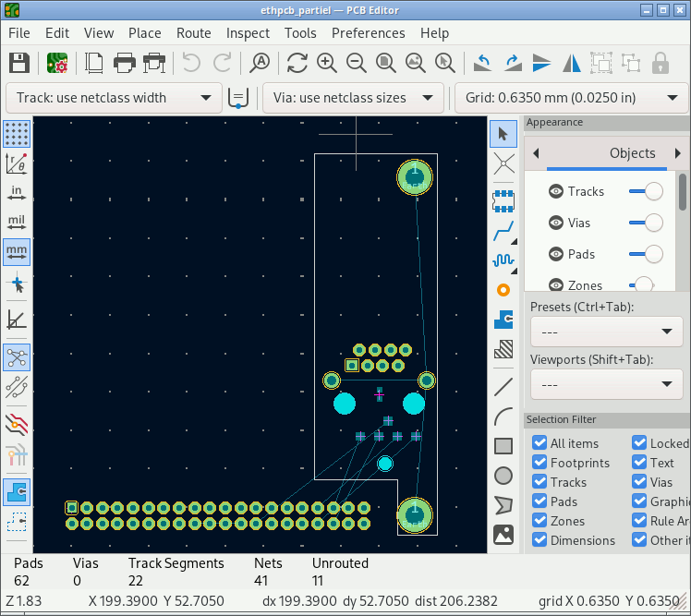The width and height of the screenshot is (691, 616).
Task: Select the add rule area tool
Action: [503, 349]
